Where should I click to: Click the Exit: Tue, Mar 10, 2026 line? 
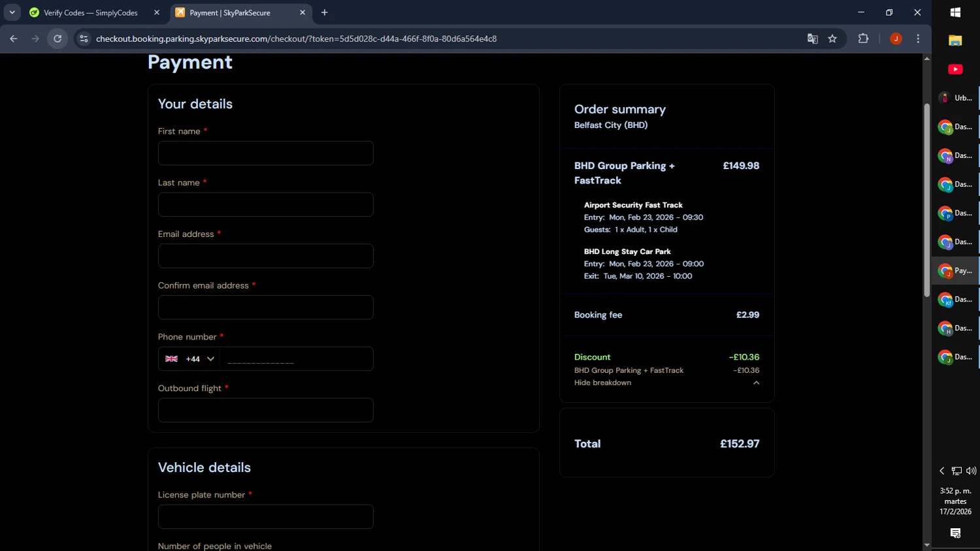638,276
